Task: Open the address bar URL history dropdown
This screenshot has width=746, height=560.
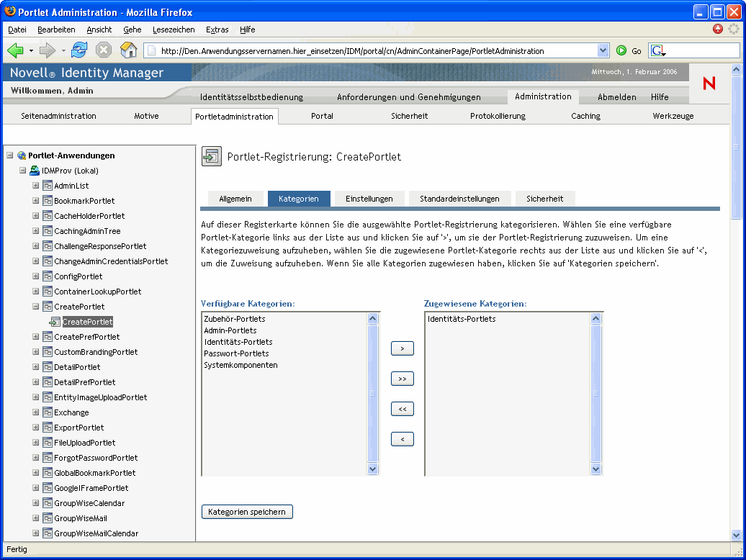Action: [x=603, y=50]
